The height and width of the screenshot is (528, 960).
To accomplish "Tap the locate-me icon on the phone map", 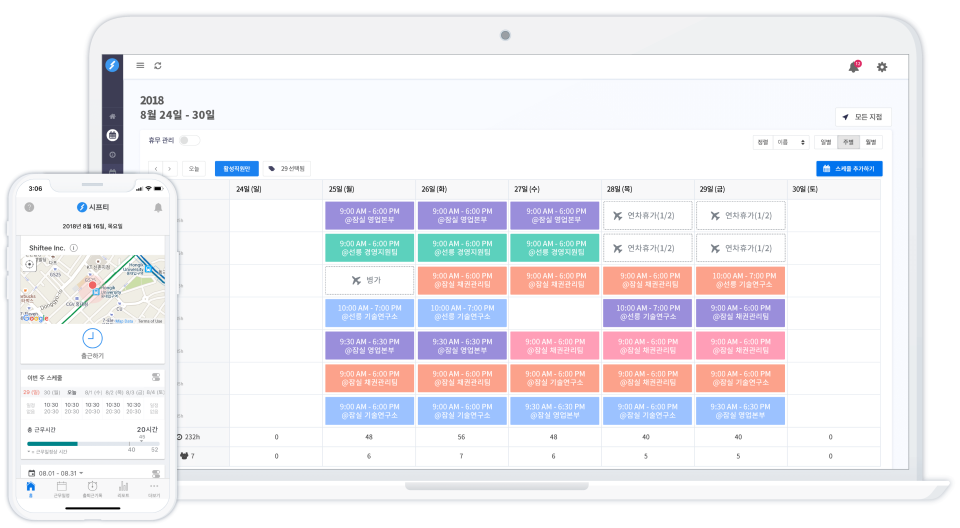I will tap(29, 265).
